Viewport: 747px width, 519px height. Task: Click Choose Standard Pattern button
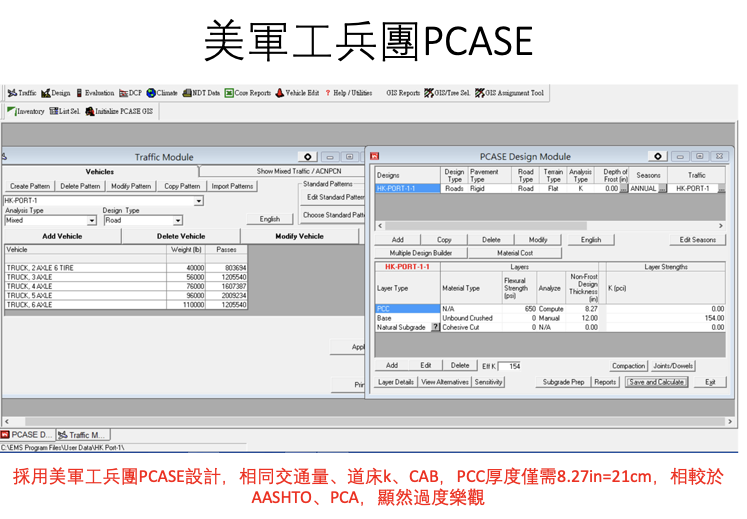333,215
